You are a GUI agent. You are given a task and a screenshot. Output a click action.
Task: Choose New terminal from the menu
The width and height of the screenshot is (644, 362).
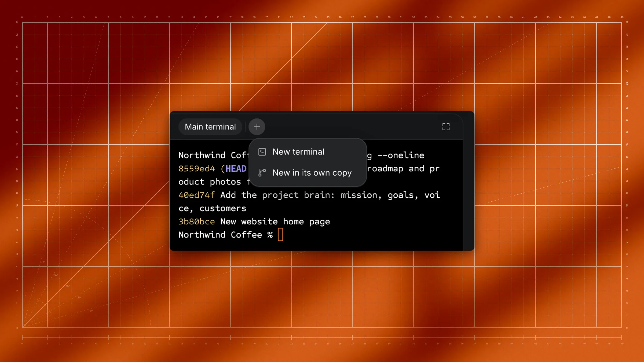click(x=308, y=152)
